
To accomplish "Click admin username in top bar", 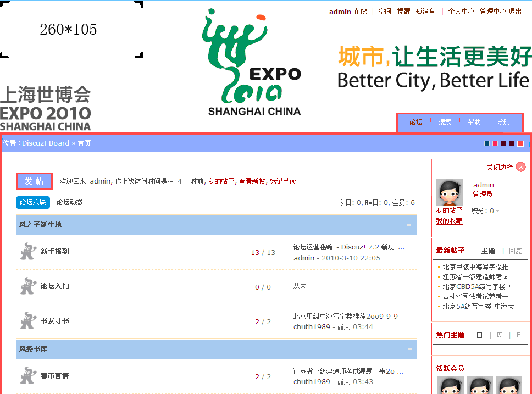I will (x=340, y=12).
